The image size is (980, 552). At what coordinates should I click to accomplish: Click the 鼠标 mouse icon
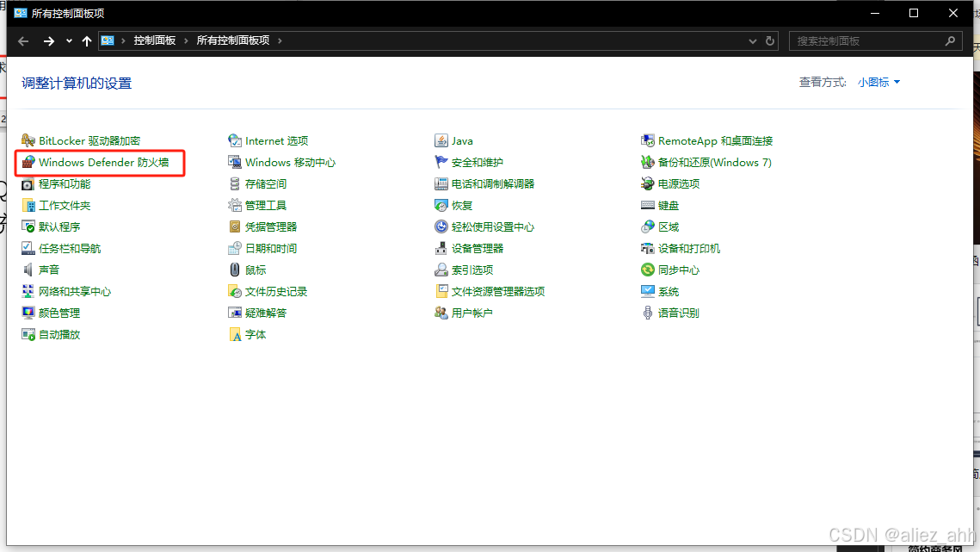point(234,270)
